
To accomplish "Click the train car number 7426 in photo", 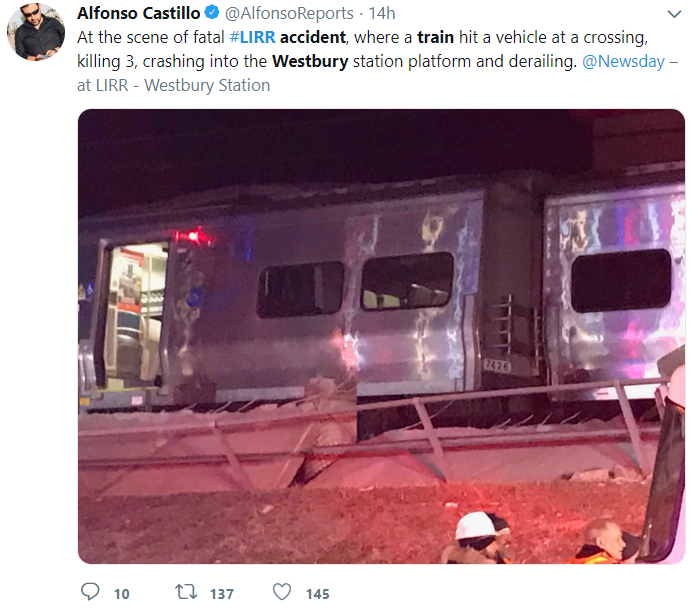I will click(x=497, y=366).
